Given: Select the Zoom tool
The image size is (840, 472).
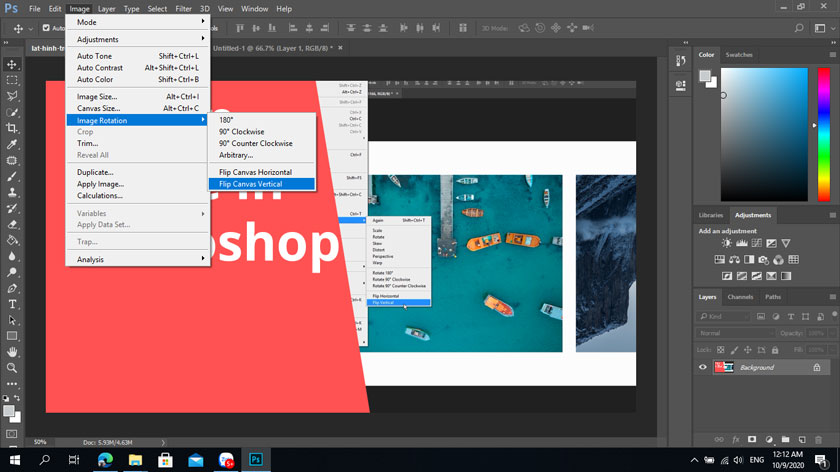Looking at the screenshot, I should pyautogui.click(x=12, y=368).
